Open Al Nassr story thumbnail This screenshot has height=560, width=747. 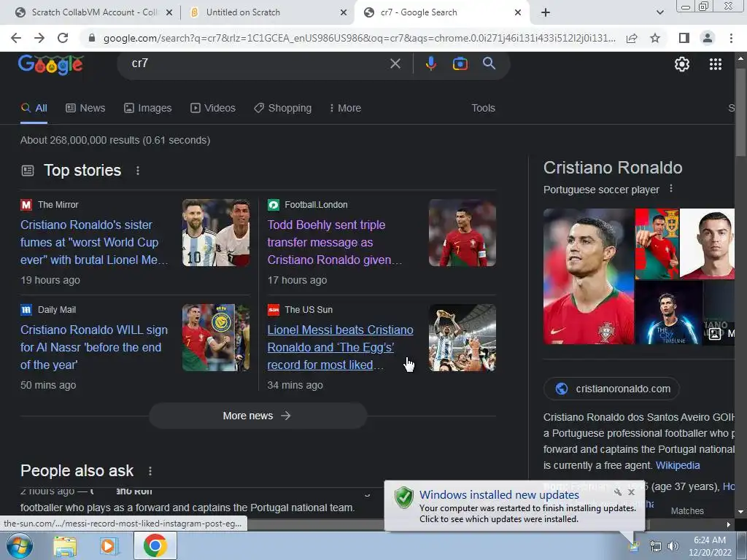pyautogui.click(x=216, y=338)
